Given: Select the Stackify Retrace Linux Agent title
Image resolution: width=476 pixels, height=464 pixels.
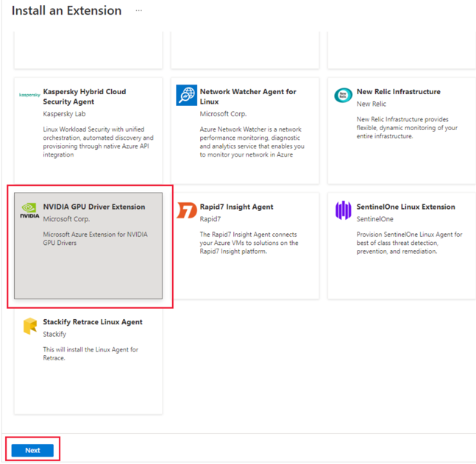Looking at the screenshot, I should coord(92,321).
